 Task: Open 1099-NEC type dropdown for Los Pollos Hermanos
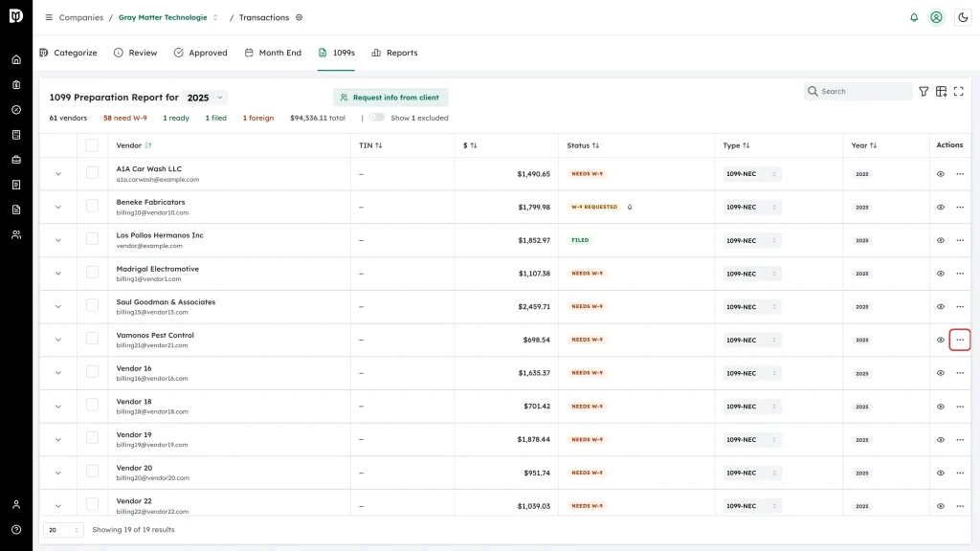click(x=752, y=240)
